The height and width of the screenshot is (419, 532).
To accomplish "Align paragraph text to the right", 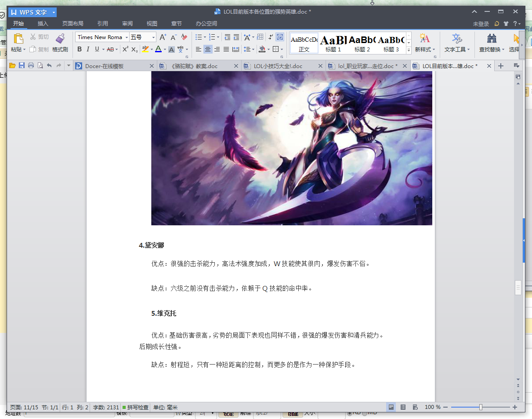I will (217, 49).
